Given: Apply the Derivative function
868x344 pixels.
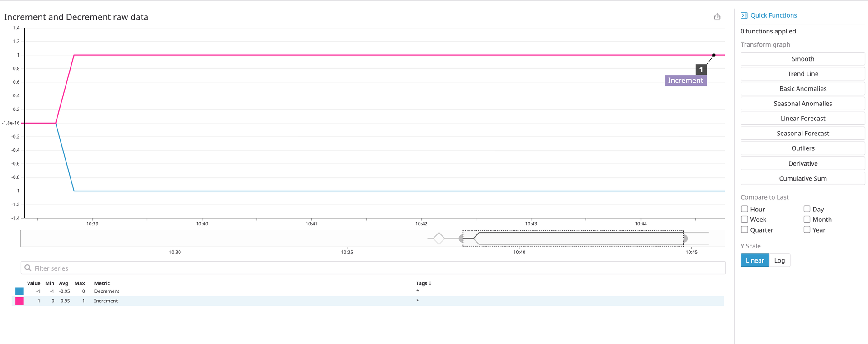Looking at the screenshot, I should pyautogui.click(x=803, y=163).
